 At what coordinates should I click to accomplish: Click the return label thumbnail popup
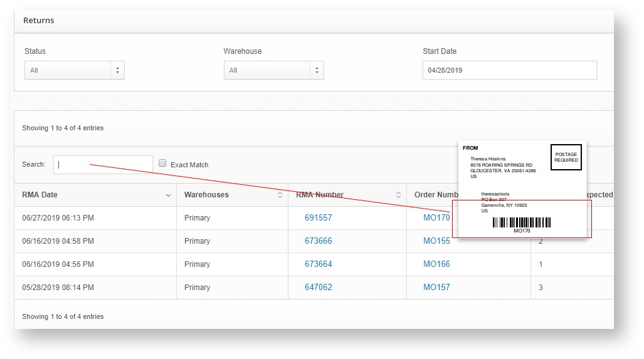tap(522, 189)
